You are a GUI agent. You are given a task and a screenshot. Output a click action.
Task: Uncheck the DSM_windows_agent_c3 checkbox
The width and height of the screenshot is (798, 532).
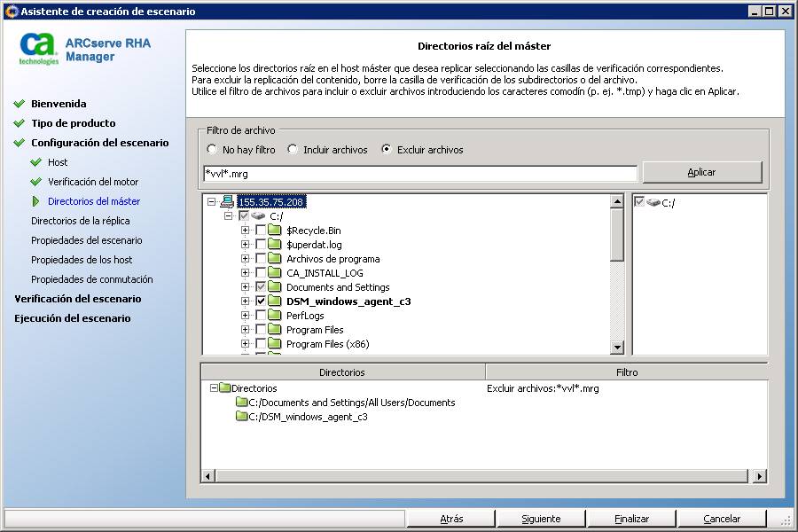pos(260,301)
